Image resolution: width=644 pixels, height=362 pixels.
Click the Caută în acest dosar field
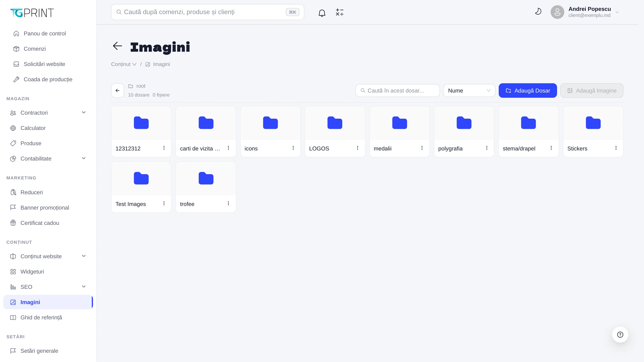click(397, 90)
